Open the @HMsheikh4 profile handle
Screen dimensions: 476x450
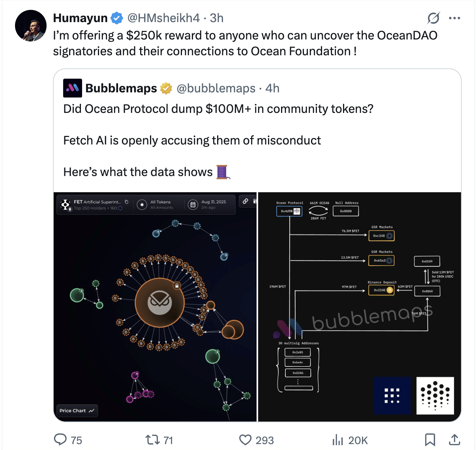click(x=163, y=18)
